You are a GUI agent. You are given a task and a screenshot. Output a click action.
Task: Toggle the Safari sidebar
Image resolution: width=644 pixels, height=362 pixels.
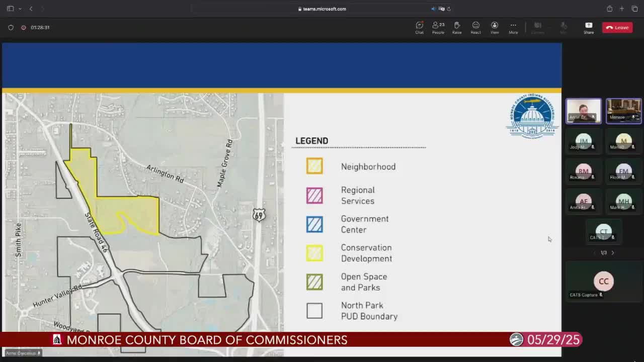tap(10, 9)
